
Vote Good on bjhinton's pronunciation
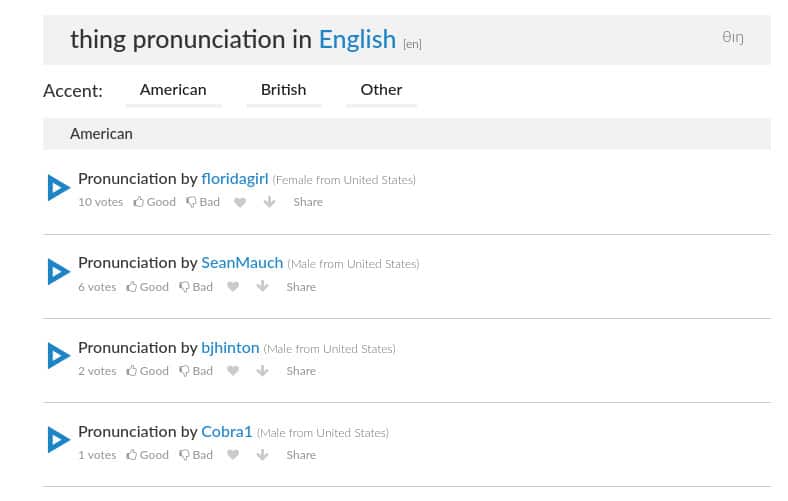tap(147, 371)
